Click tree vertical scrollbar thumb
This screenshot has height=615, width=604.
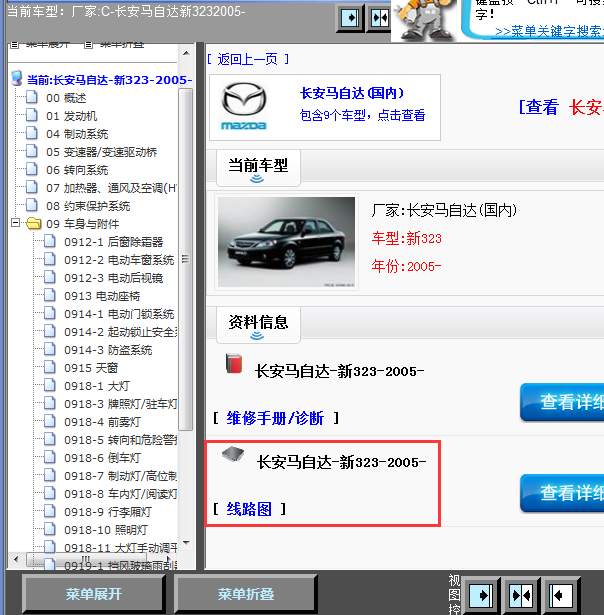pos(186,260)
